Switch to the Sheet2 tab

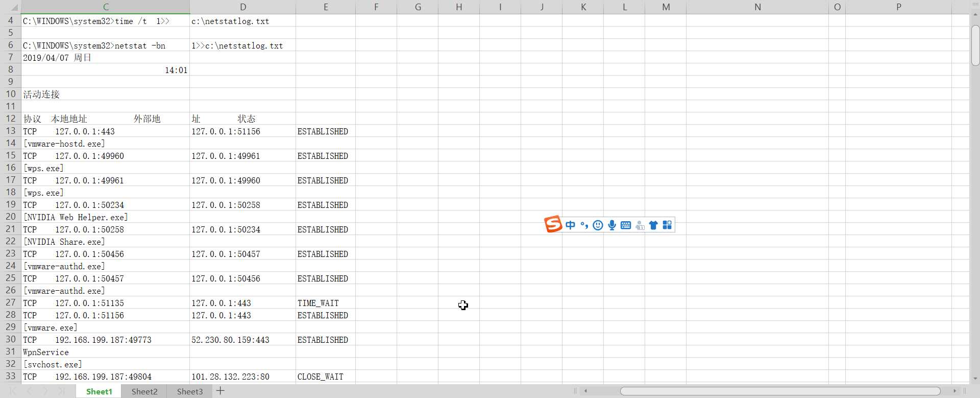(x=144, y=391)
